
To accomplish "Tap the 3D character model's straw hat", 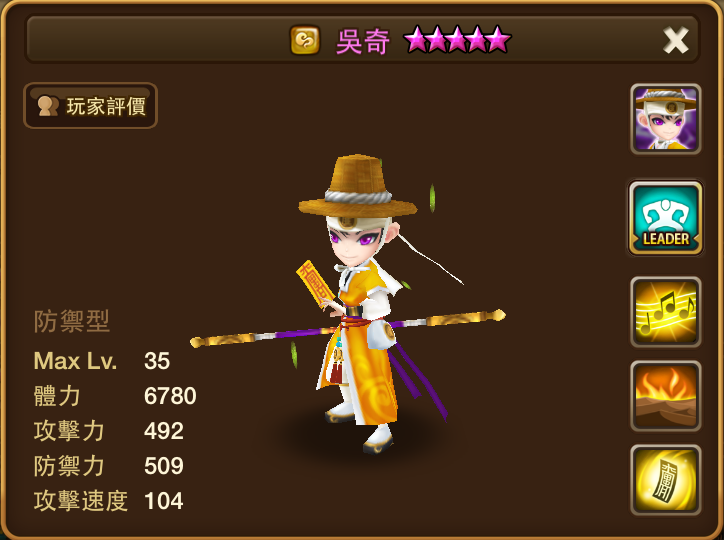I will tap(357, 186).
